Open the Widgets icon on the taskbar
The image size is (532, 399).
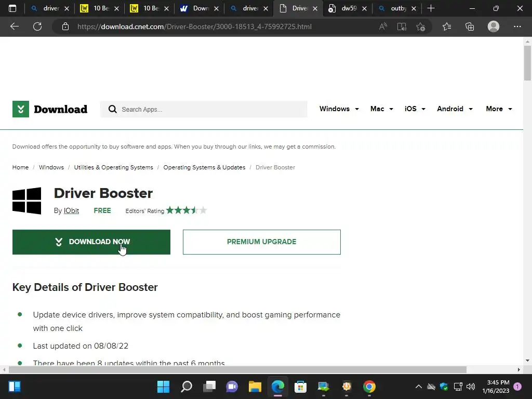15,387
